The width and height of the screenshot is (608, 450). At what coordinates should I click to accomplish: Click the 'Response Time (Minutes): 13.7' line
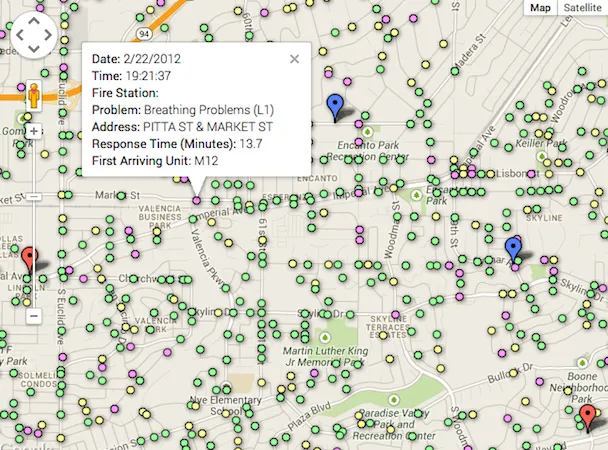click(177, 144)
